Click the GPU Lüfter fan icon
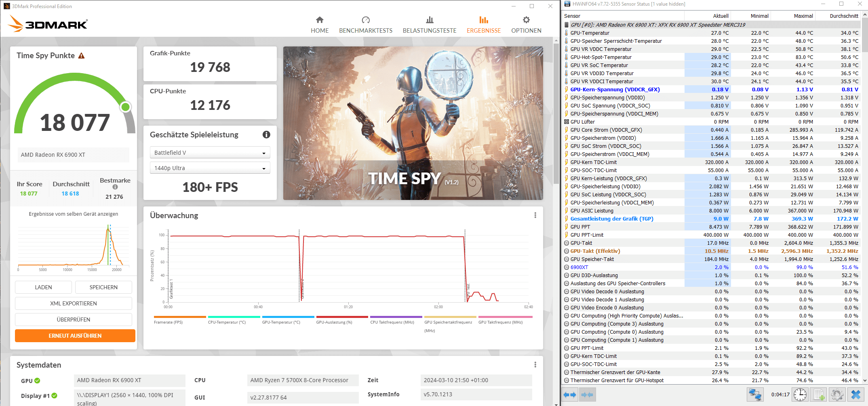 click(x=567, y=122)
